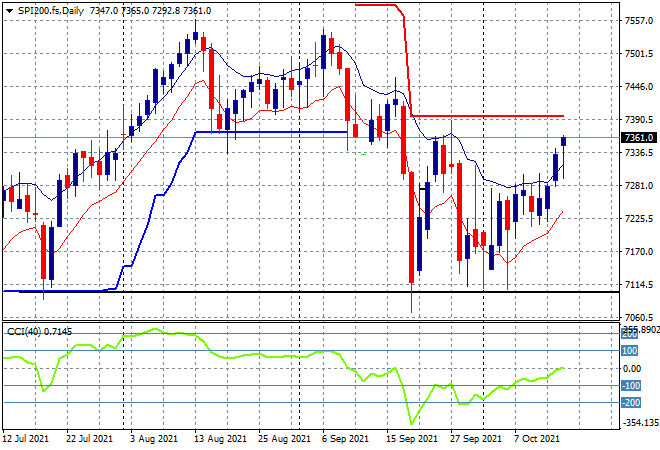Click the 7446.0 price axis label
Image resolution: width=660 pixels, height=450 pixels.
click(639, 87)
